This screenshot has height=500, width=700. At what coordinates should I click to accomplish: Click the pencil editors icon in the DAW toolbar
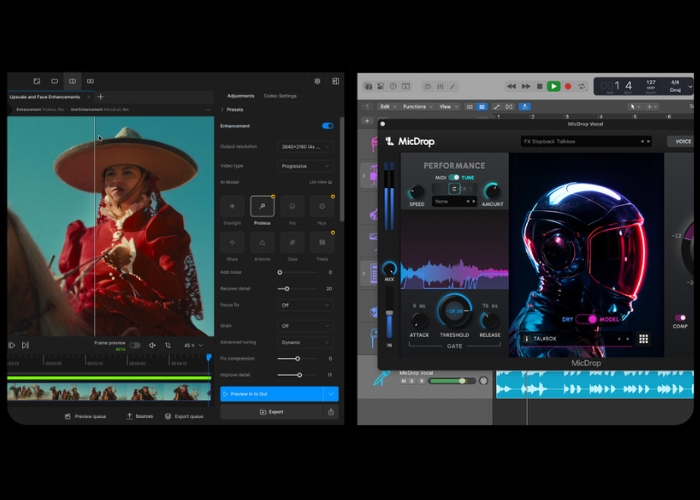coord(453,87)
